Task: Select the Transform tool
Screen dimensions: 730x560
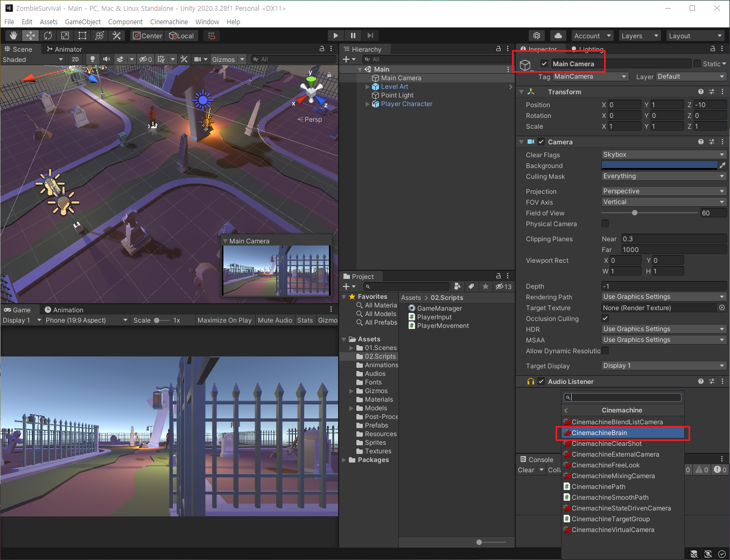Action: click(100, 36)
